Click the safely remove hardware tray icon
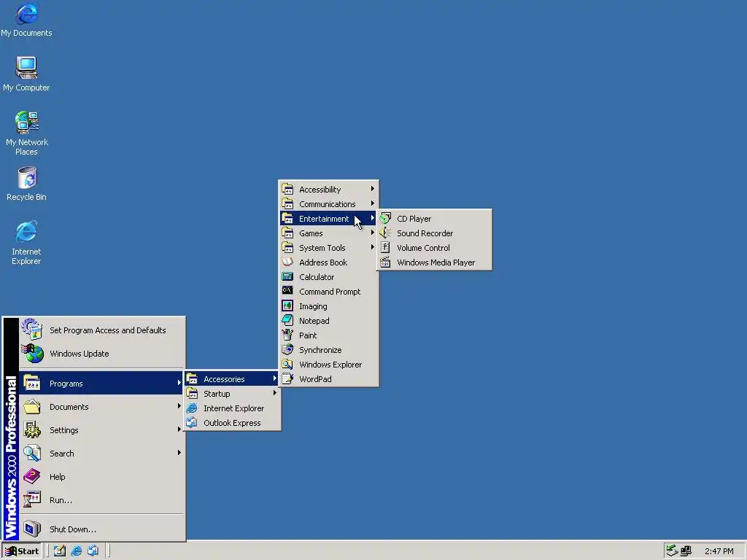The height and width of the screenshot is (560, 747). click(x=672, y=551)
